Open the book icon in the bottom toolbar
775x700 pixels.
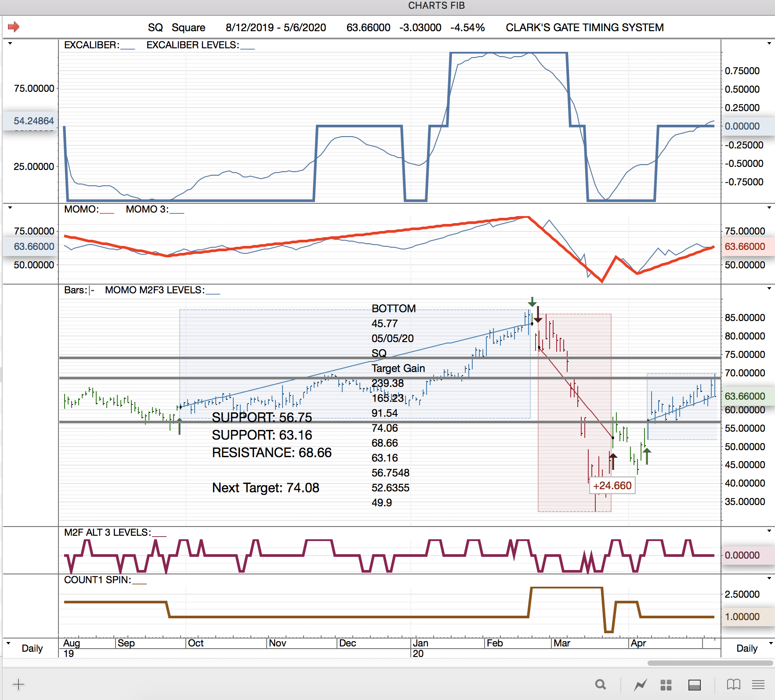coord(734,684)
